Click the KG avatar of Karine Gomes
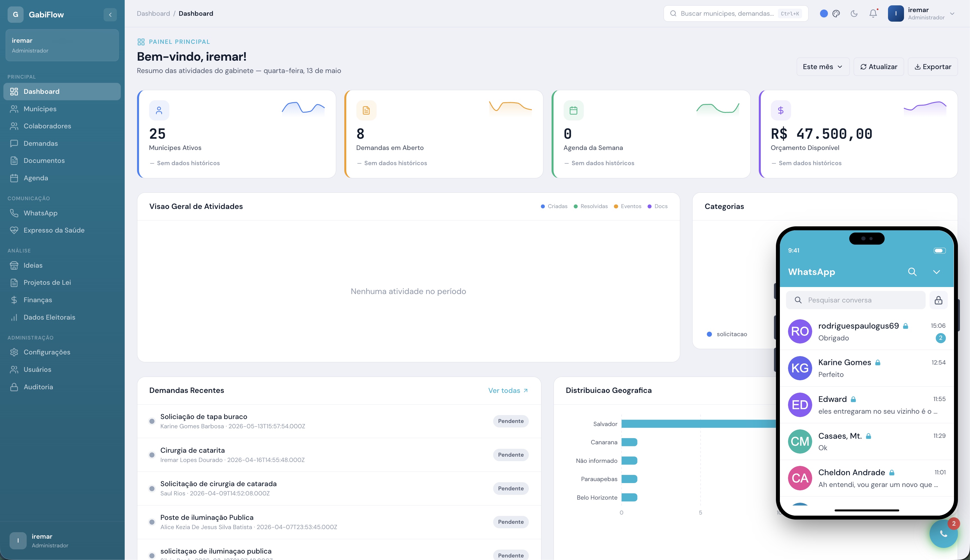The image size is (970, 560). [800, 368]
